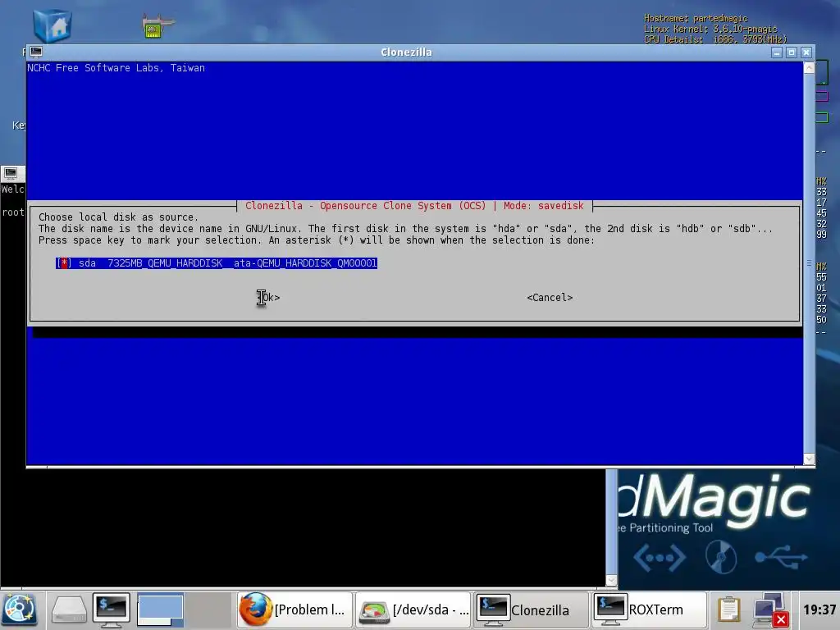Launch terminal from taskbar launcher
The image size is (840, 630).
pyautogui.click(x=111, y=609)
